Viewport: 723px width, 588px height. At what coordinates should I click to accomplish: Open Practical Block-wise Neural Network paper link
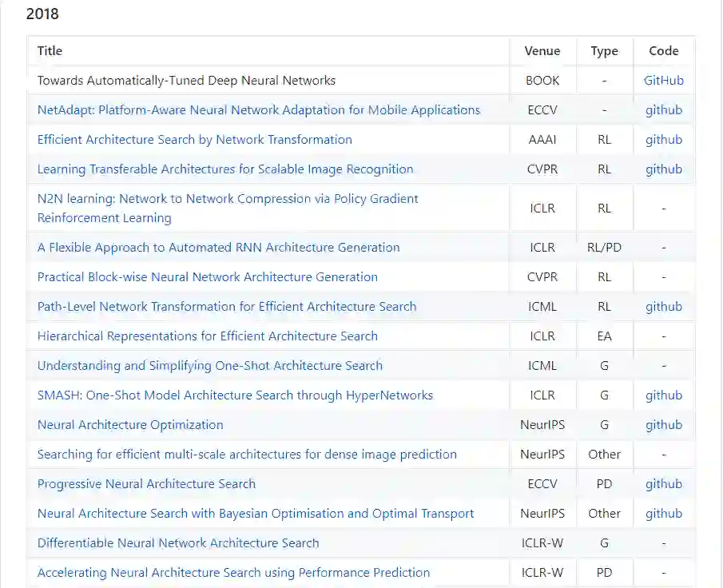(x=208, y=277)
